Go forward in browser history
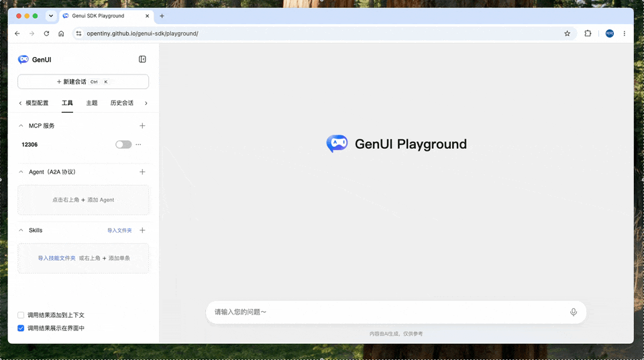This screenshot has width=644, height=360. coord(32,34)
